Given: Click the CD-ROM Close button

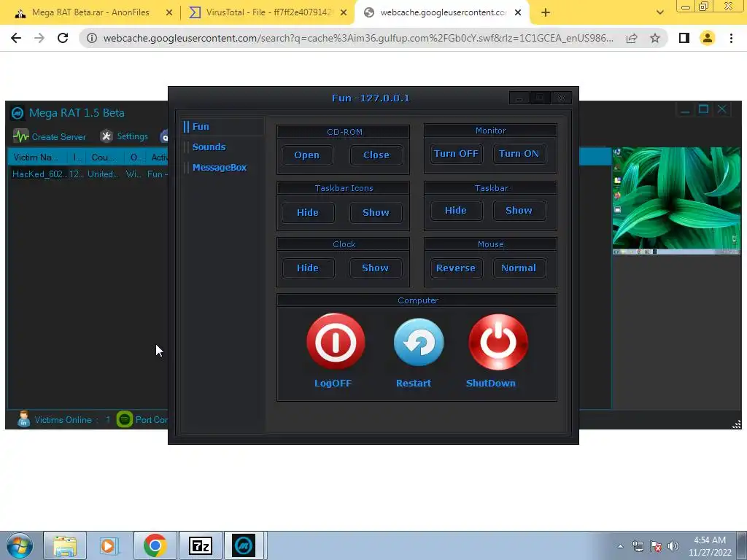Looking at the screenshot, I should click(x=376, y=155).
